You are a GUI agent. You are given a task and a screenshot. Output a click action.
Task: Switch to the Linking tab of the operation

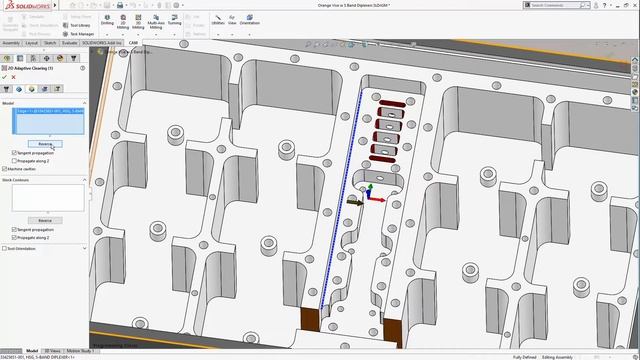(x=58, y=89)
